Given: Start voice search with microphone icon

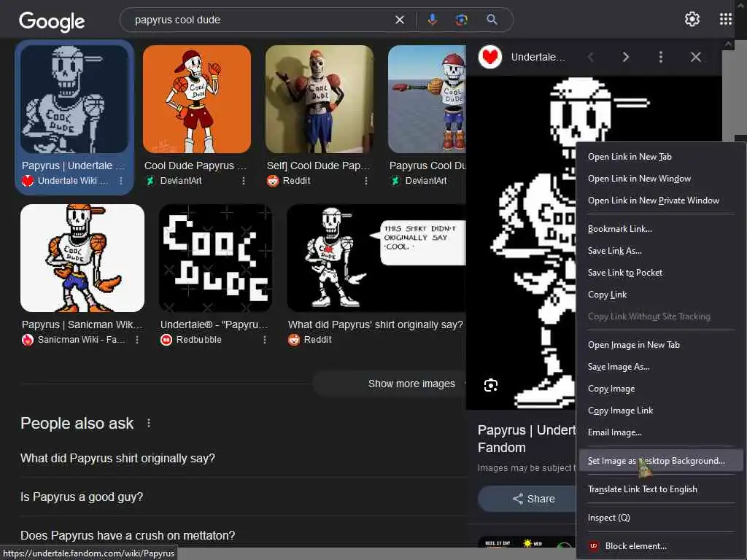Looking at the screenshot, I should [x=432, y=20].
